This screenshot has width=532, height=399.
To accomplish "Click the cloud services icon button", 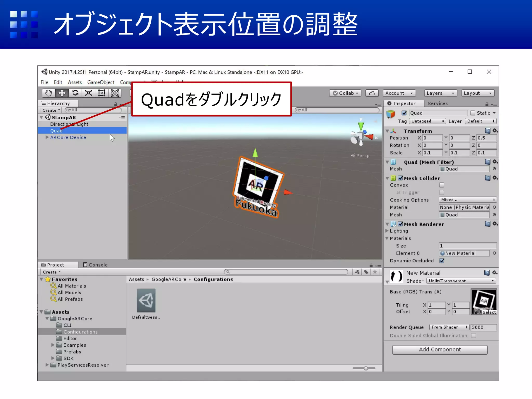I will tap(372, 93).
